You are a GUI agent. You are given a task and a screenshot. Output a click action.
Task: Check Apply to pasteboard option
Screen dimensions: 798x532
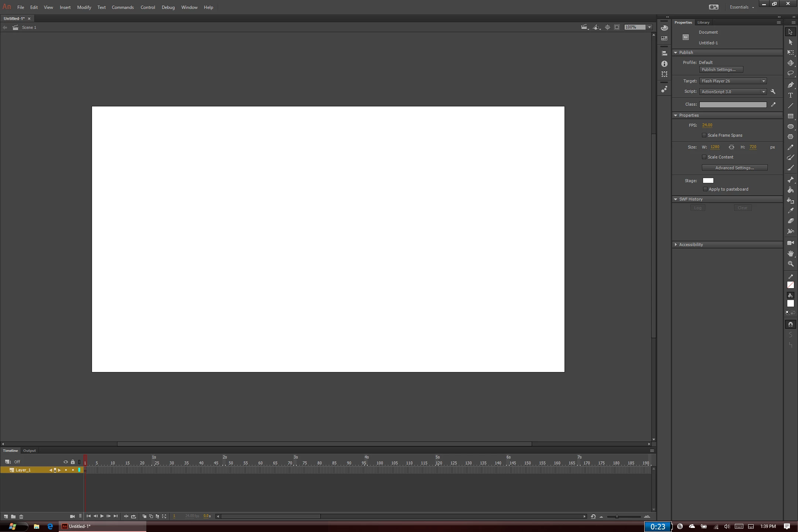[705, 189]
